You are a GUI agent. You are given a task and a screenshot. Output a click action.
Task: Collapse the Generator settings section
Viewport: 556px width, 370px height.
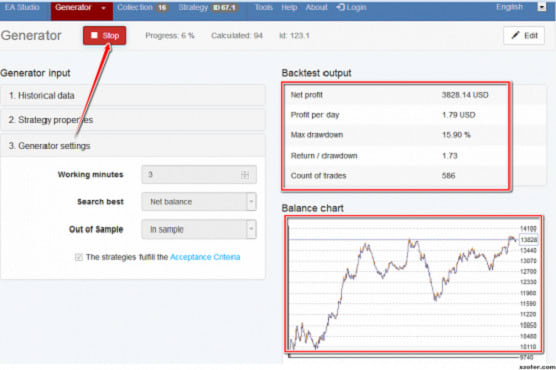133,146
